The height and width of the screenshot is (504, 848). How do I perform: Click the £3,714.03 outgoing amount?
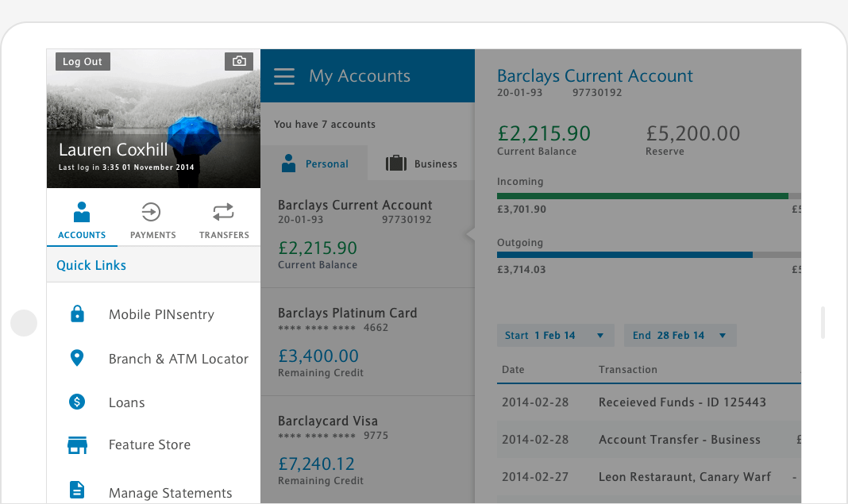pyautogui.click(x=522, y=270)
